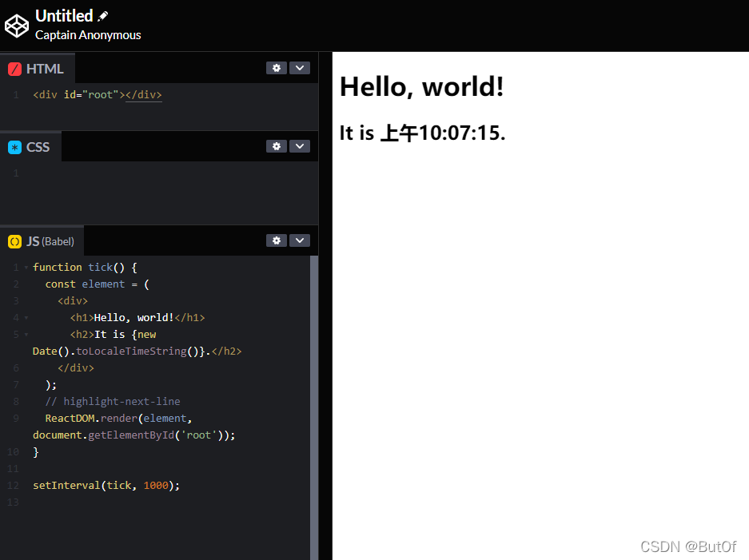Select the HTML editor tab
This screenshot has width=749, height=560.
[38, 68]
